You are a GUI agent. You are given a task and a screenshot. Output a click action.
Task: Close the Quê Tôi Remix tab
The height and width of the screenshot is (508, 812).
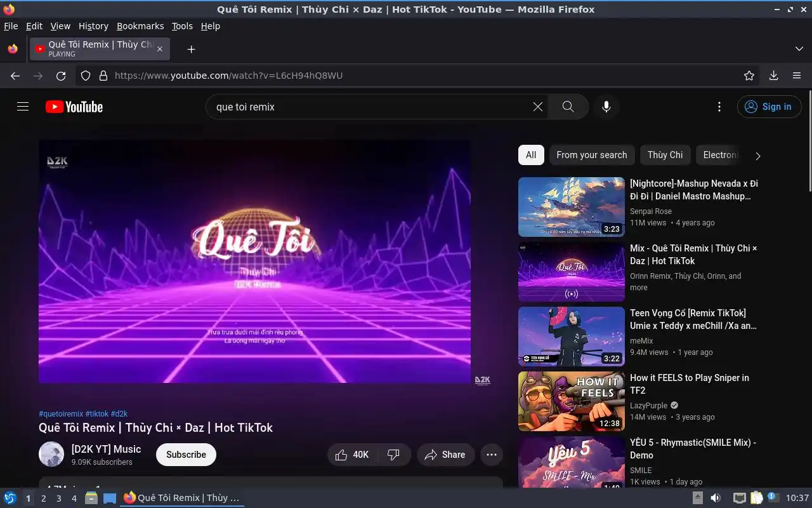pos(160,49)
